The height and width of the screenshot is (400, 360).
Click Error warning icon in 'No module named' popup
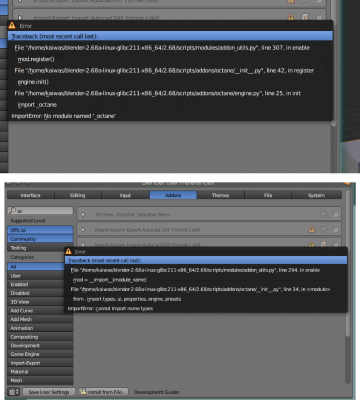(12, 25)
